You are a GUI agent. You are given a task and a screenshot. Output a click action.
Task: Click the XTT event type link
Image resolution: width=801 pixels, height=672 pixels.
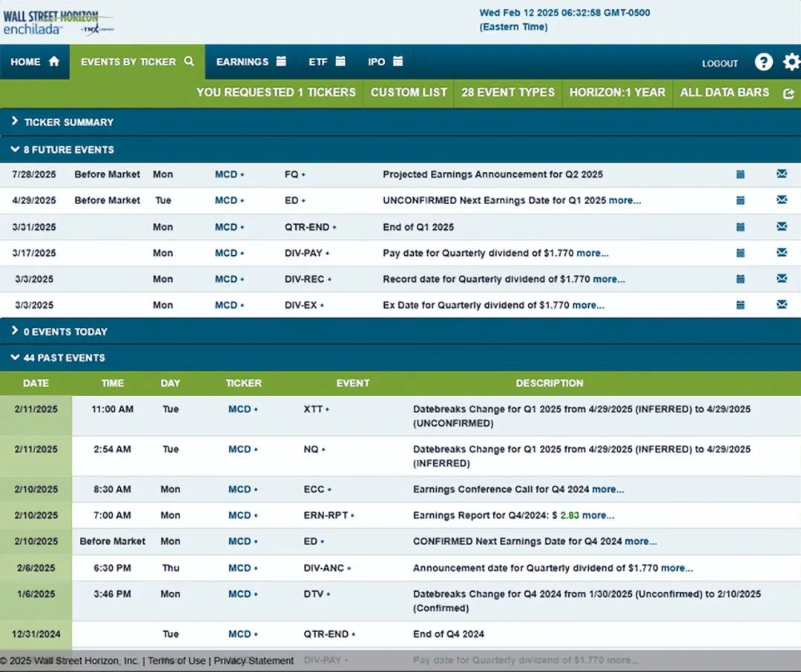point(313,409)
